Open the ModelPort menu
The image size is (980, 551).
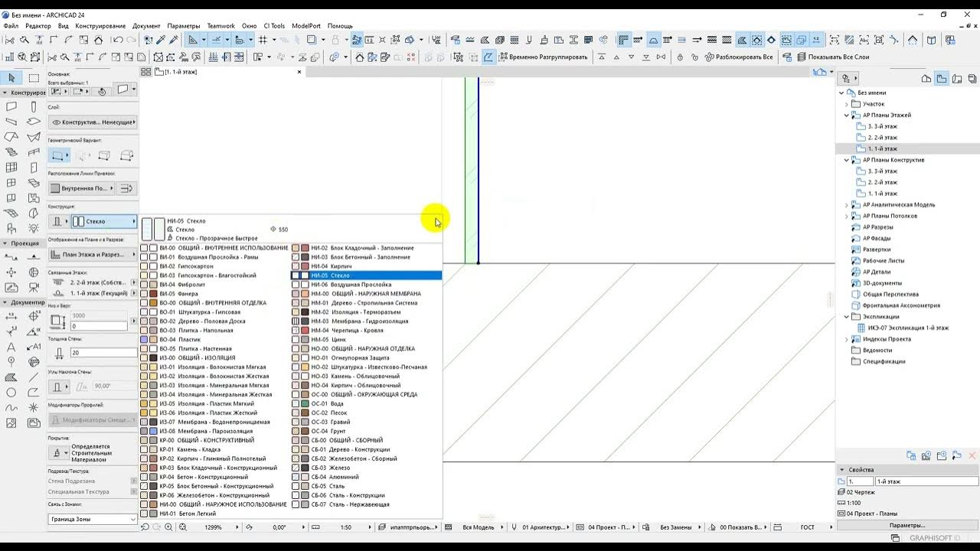click(x=306, y=26)
